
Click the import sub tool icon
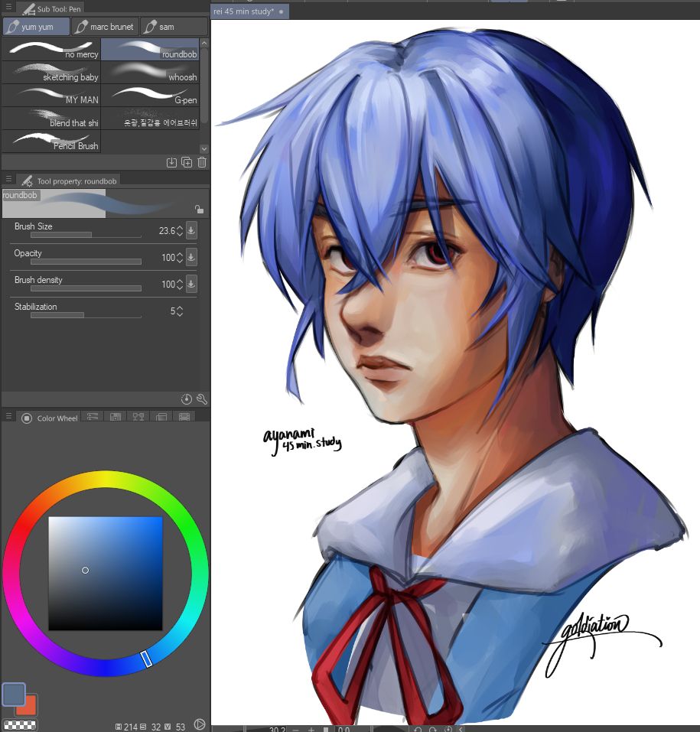pyautogui.click(x=171, y=162)
